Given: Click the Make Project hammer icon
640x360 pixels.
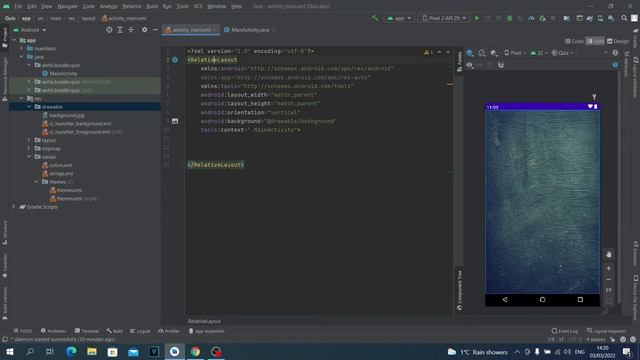Looking at the screenshot, I should (375, 18).
